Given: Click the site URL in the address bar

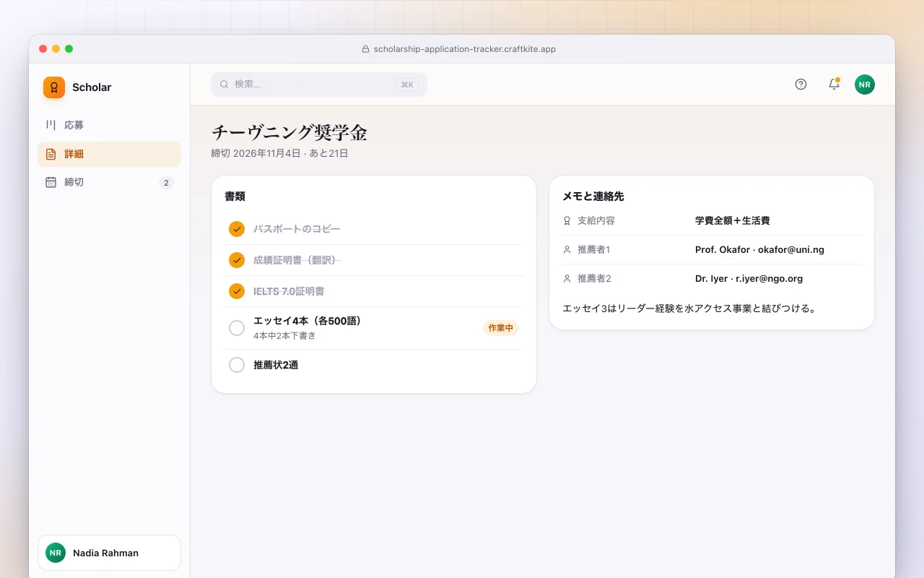Looking at the screenshot, I should pyautogui.click(x=465, y=49).
